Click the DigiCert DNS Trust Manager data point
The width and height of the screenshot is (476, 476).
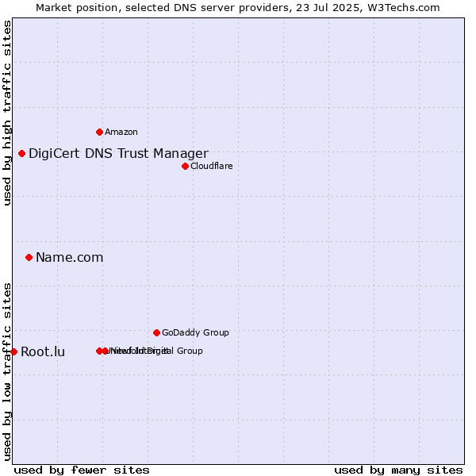point(21,154)
